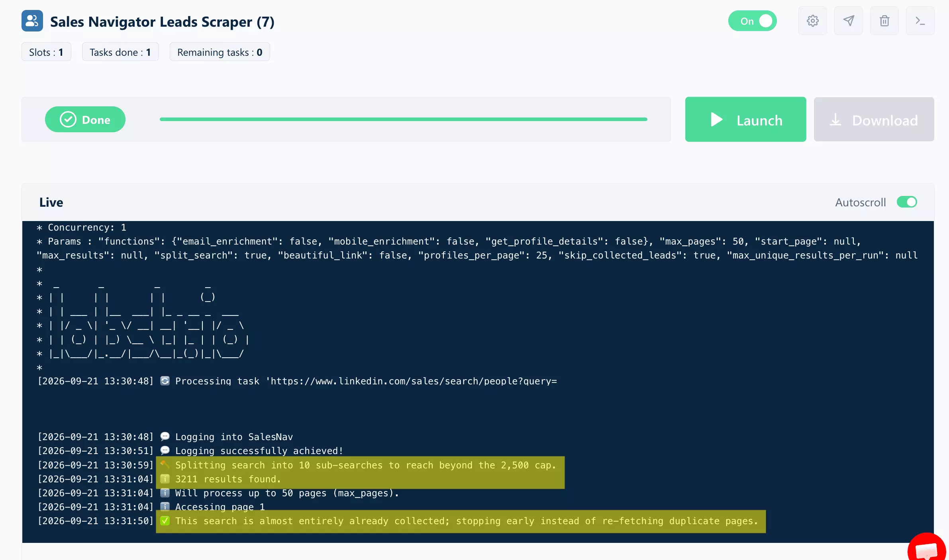Click the Will process up to 50 pages line
This screenshot has height=560, width=949.
coord(218,493)
